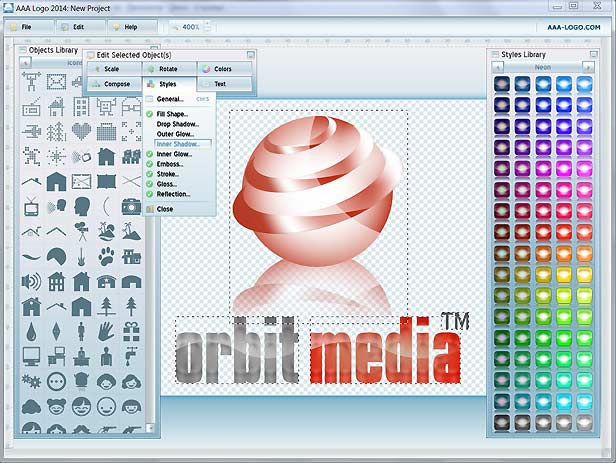
Task: Insert the gift box icon
Action: (x=131, y=332)
